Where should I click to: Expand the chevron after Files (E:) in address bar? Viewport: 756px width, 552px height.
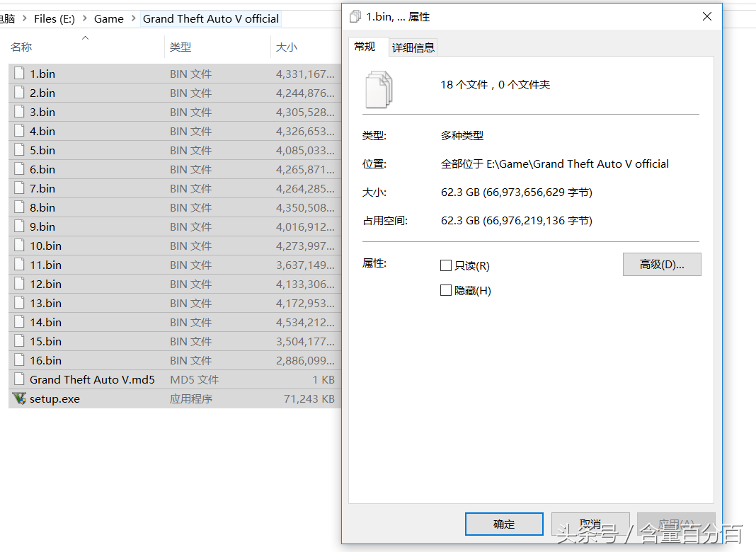(x=85, y=19)
